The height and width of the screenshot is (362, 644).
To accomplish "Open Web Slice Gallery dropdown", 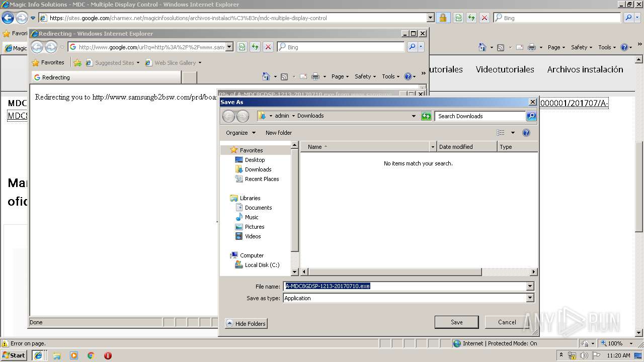I will pos(173,63).
